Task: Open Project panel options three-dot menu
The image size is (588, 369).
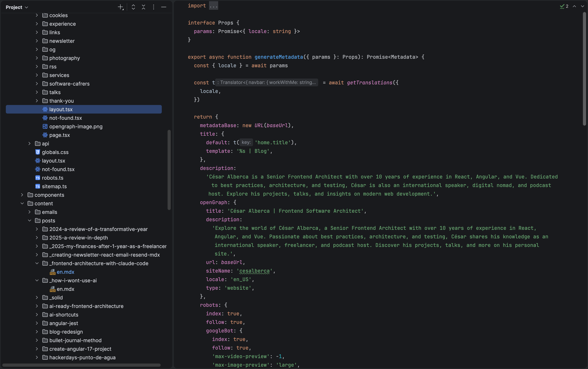Action: [x=154, y=7]
